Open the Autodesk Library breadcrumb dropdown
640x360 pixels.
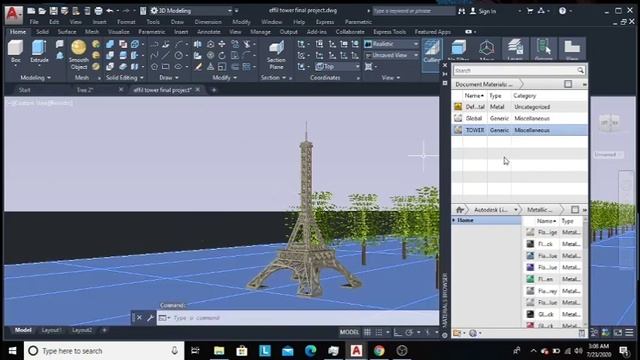point(516,210)
